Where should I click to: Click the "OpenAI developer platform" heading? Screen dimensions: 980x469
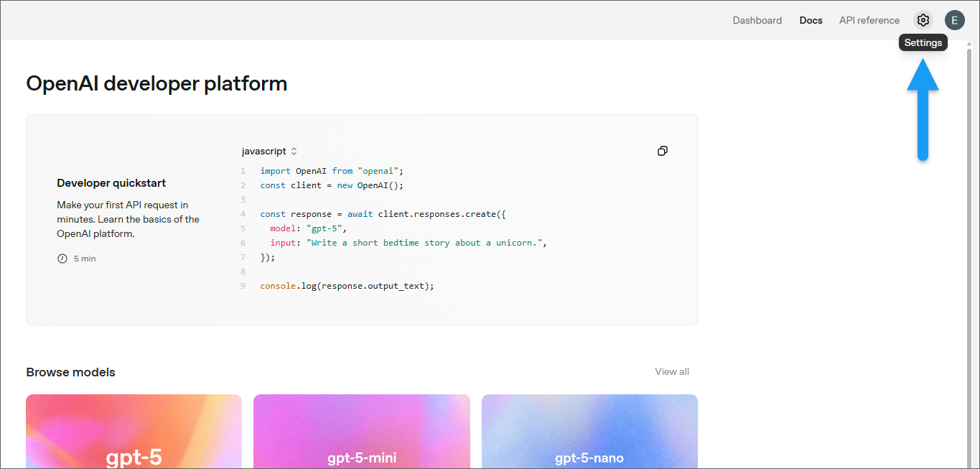[x=157, y=83]
